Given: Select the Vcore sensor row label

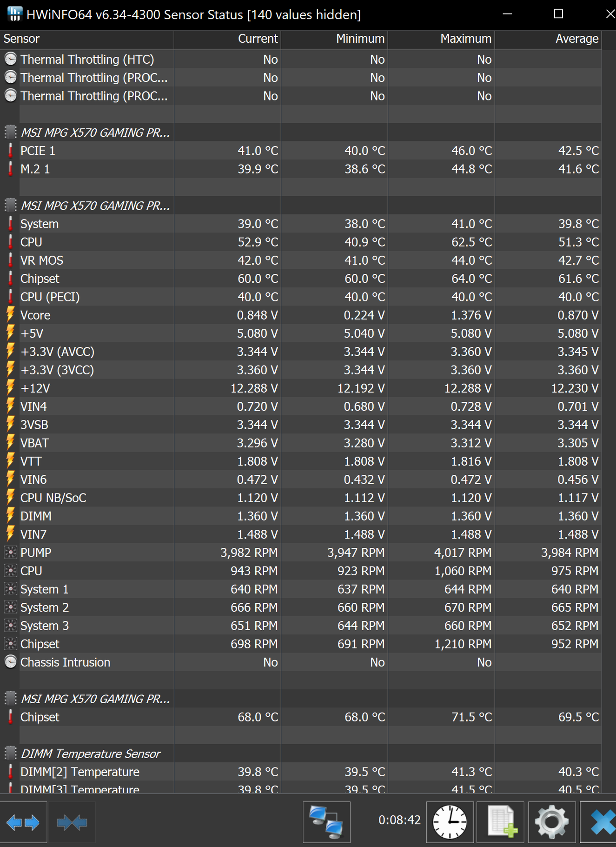Looking at the screenshot, I should [x=35, y=315].
